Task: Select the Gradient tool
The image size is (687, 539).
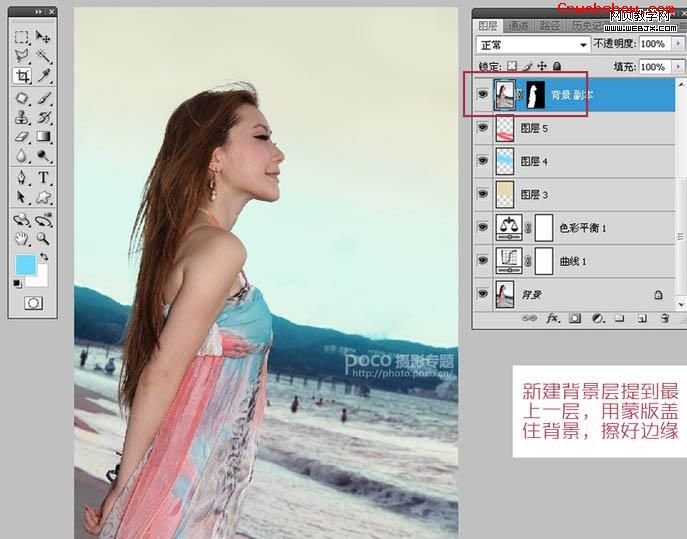Action: pos(43,136)
